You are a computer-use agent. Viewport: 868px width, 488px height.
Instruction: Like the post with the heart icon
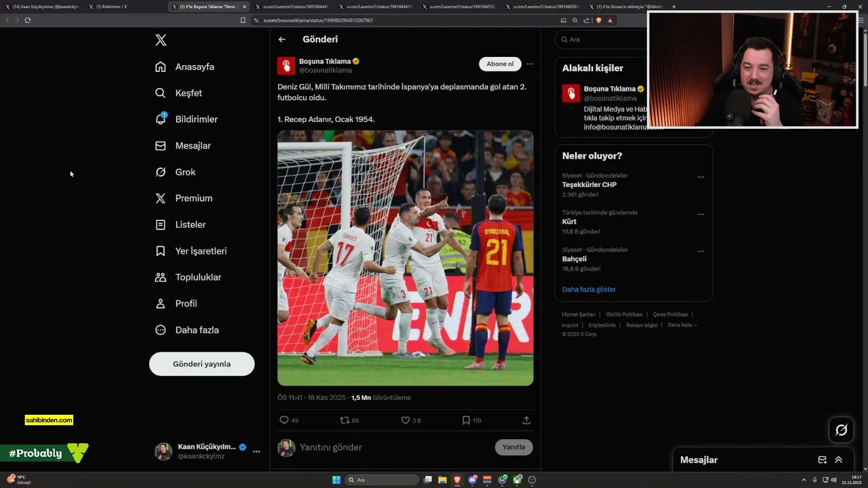[x=406, y=420]
